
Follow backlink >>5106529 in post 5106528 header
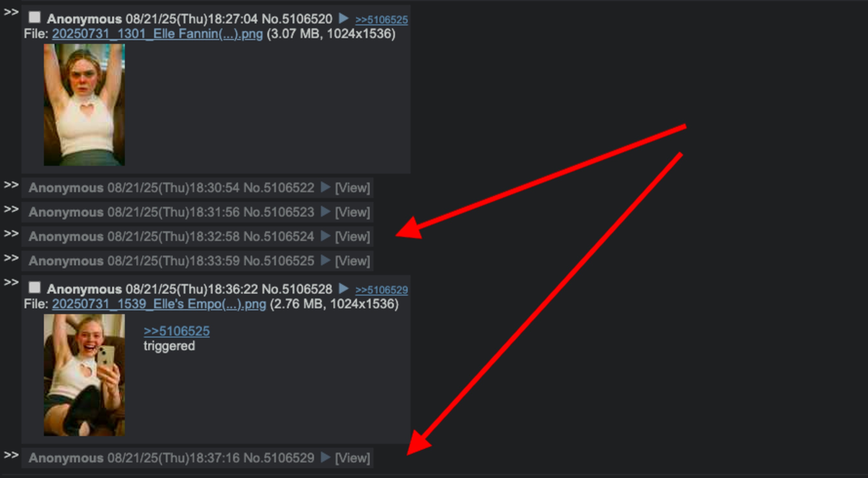point(381,290)
